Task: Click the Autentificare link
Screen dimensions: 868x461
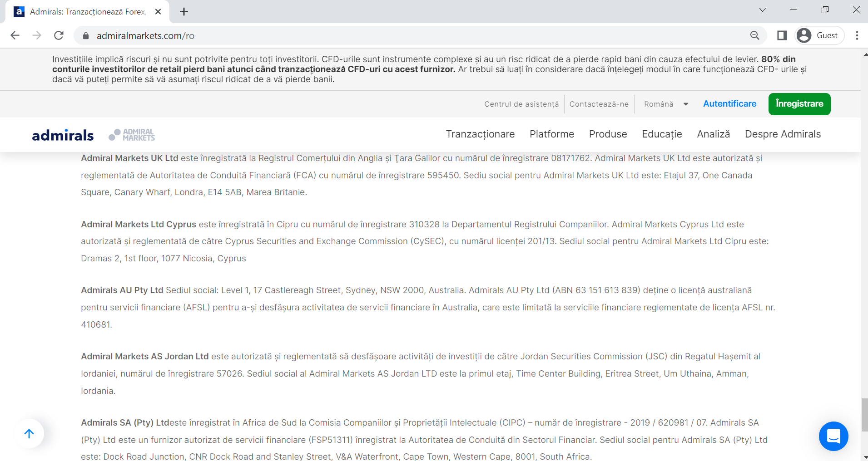Action: pyautogui.click(x=729, y=104)
